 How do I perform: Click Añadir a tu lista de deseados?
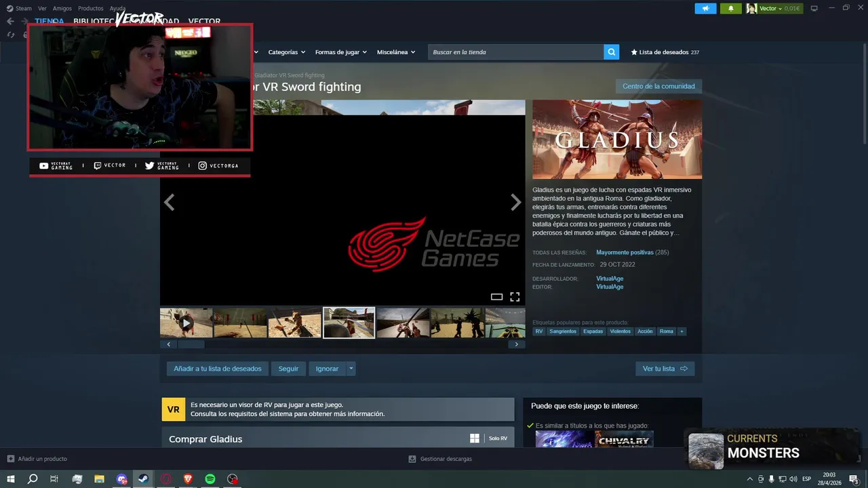coord(218,369)
